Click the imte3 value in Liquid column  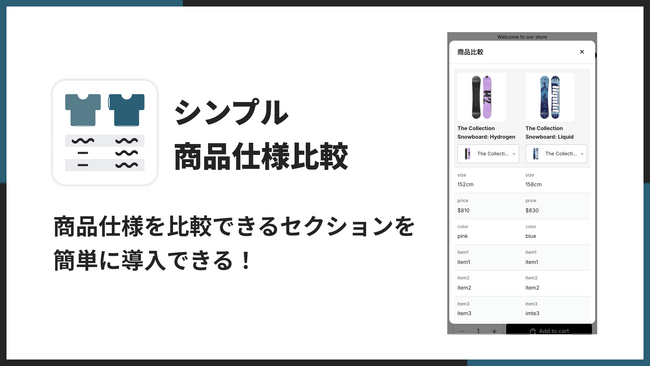[532, 313]
